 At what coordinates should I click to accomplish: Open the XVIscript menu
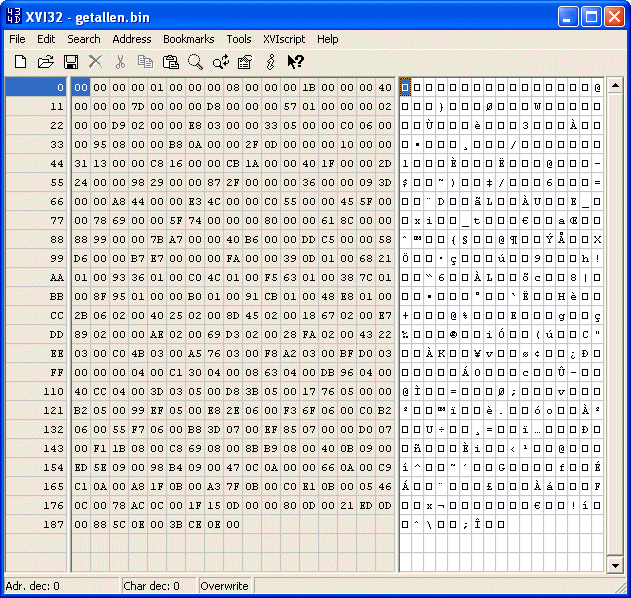coord(284,39)
